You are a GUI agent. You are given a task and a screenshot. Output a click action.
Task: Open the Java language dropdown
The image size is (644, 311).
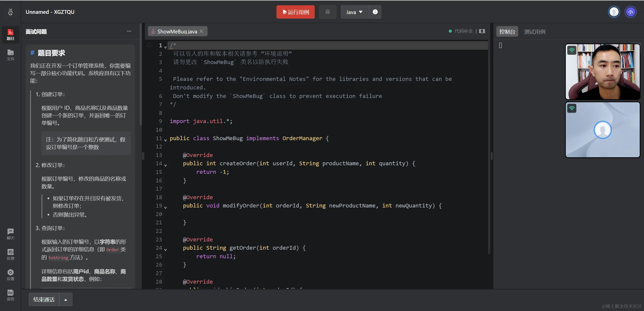tap(354, 12)
